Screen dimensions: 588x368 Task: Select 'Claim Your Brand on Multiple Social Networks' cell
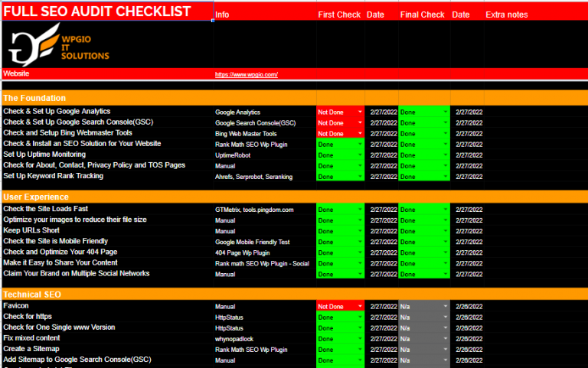click(108, 274)
